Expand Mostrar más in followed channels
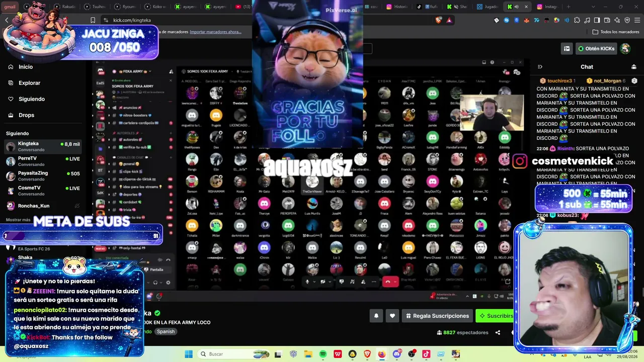The image size is (644, 362). [18, 220]
